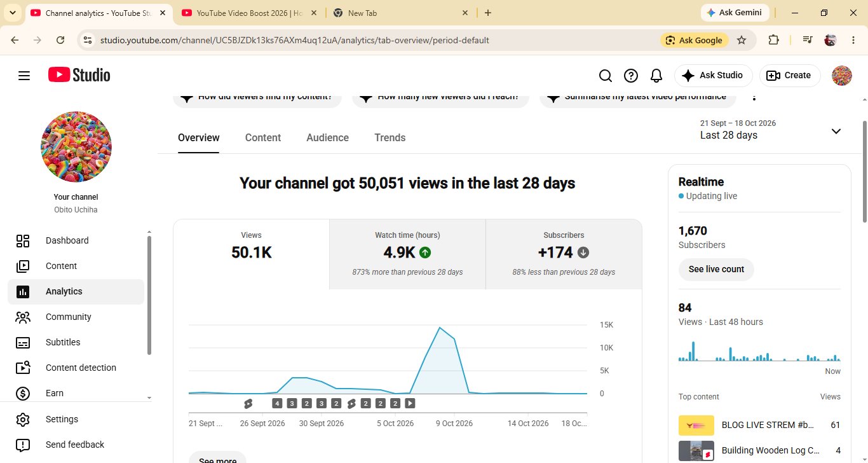868x463 pixels.
Task: Open Subtitles in the sidebar
Action: click(x=76, y=342)
